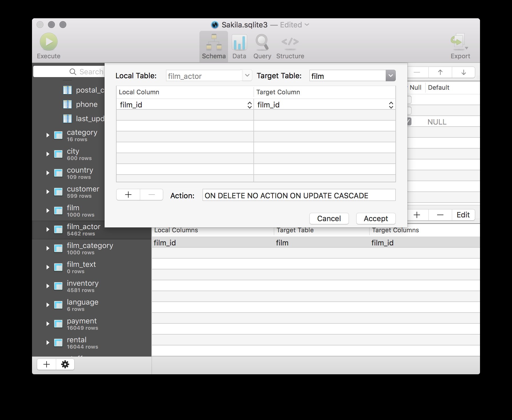Select the last_upd column icon
The width and height of the screenshot is (512, 420).
67,119
